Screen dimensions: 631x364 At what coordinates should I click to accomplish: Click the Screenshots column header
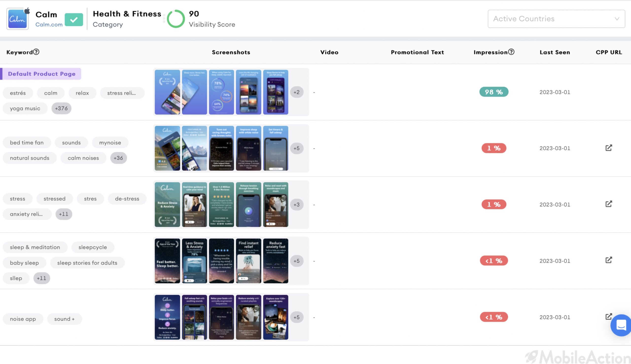231,52
